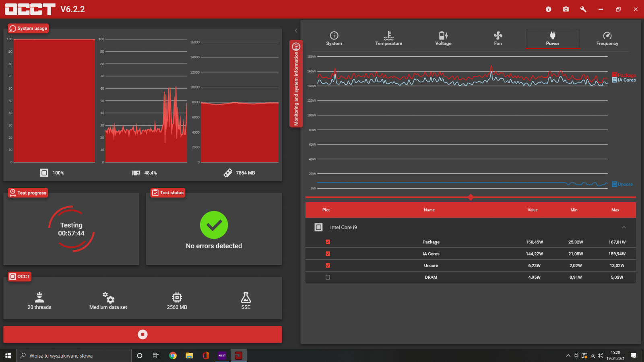
Task: Toggle Uncore legend color swatch
Action: point(614,184)
